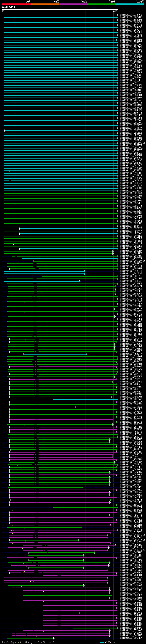
Task: Select the UniRef100_O48840-1 entry
Action: 132,550
